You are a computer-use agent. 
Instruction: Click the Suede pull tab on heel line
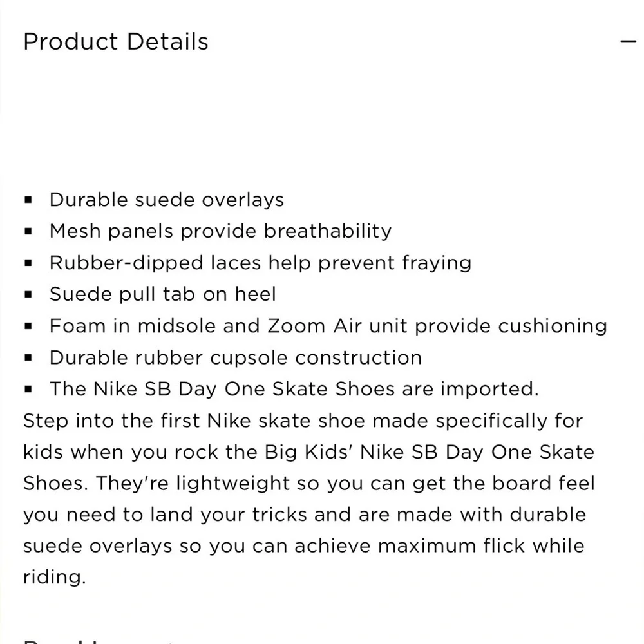[x=163, y=294]
